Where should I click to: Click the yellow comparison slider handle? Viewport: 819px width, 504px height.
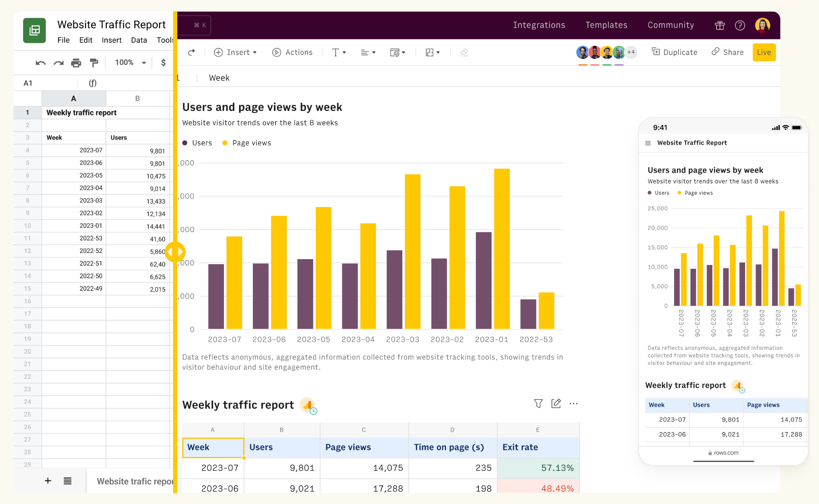[x=175, y=252]
